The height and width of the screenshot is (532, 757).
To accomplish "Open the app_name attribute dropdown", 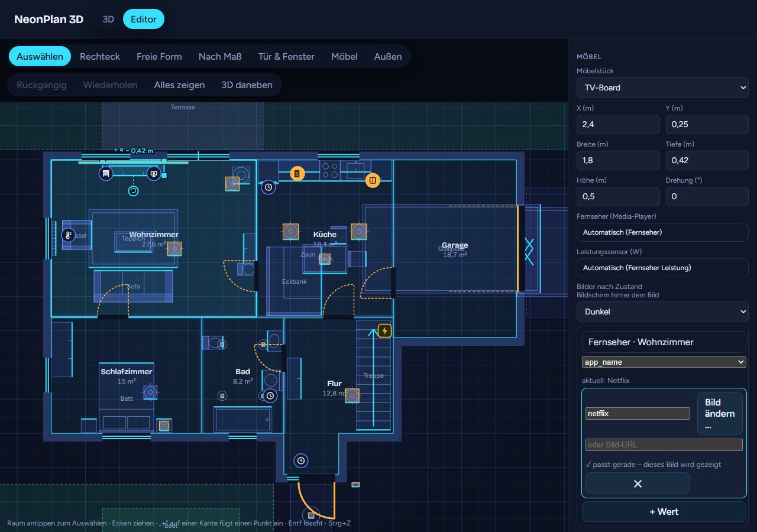I will tap(664, 362).
